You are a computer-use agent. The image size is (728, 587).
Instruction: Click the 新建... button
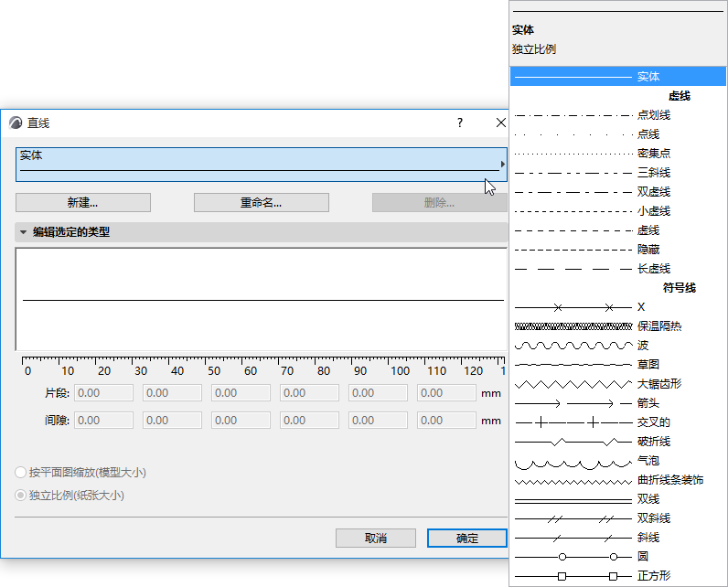coord(83,203)
